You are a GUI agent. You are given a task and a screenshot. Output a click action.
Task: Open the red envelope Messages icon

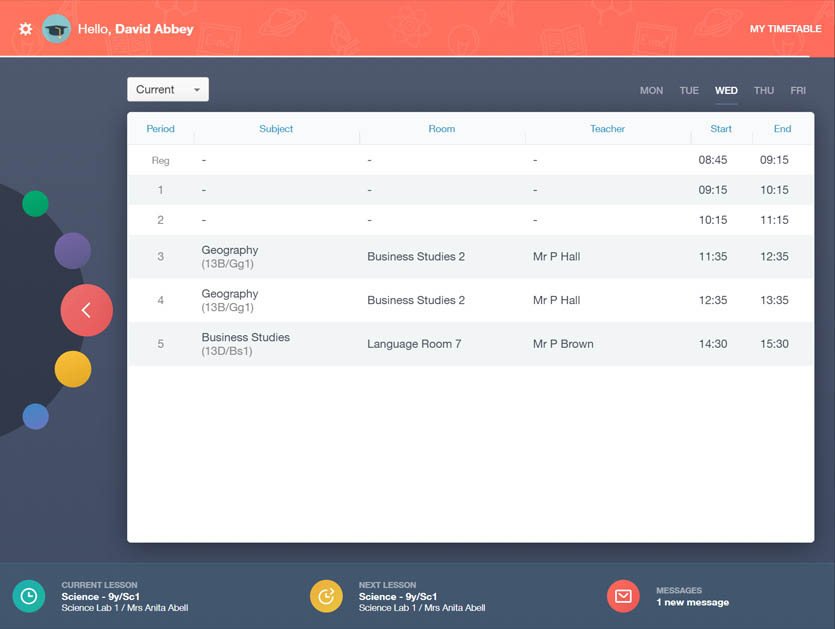(x=623, y=596)
